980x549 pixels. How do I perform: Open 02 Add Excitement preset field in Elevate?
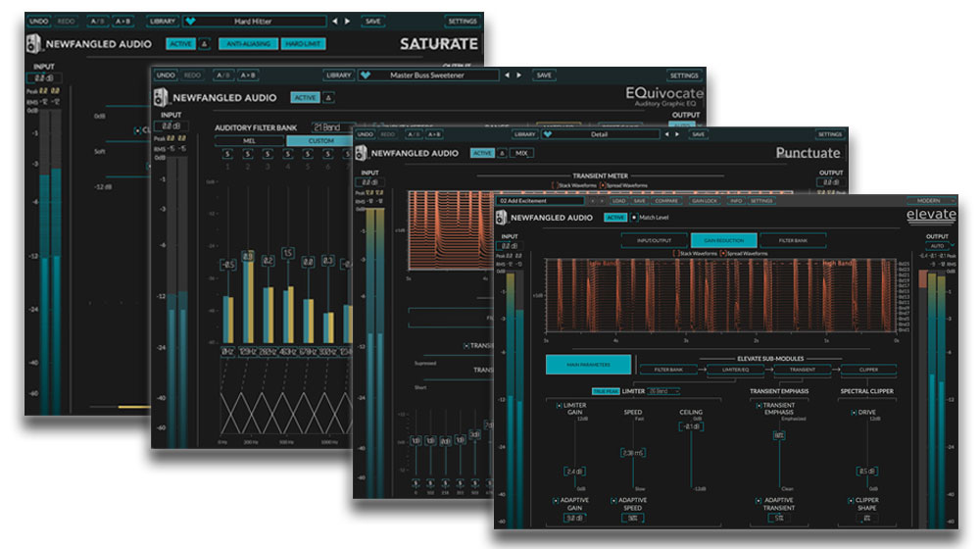(541, 201)
